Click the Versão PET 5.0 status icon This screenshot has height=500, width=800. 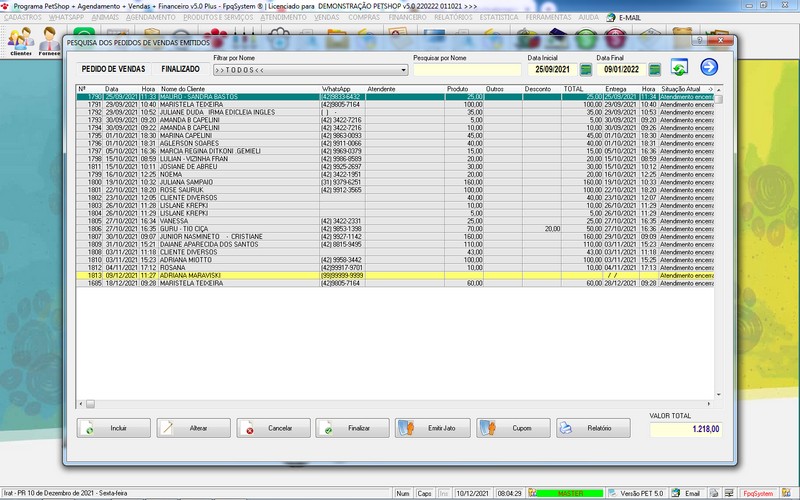point(613,493)
